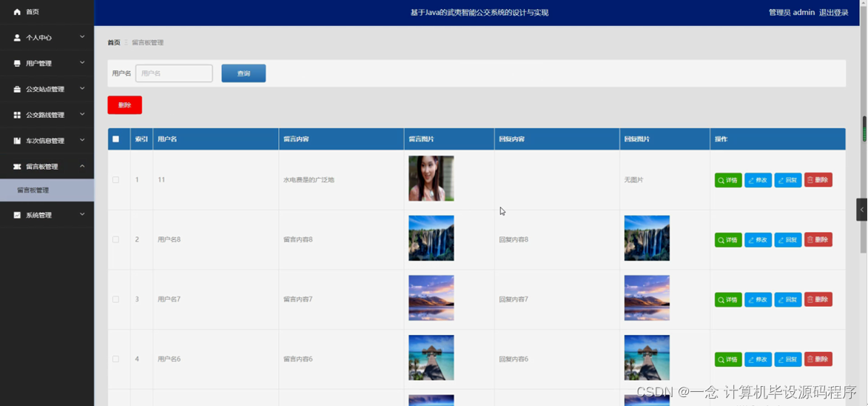
Task: Click 修改 for 用户名8 row
Action: click(758, 240)
